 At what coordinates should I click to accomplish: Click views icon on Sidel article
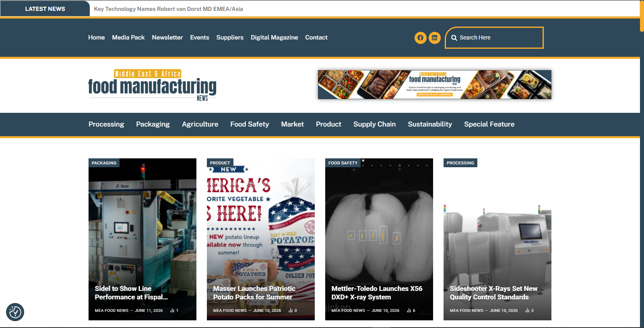172,311
